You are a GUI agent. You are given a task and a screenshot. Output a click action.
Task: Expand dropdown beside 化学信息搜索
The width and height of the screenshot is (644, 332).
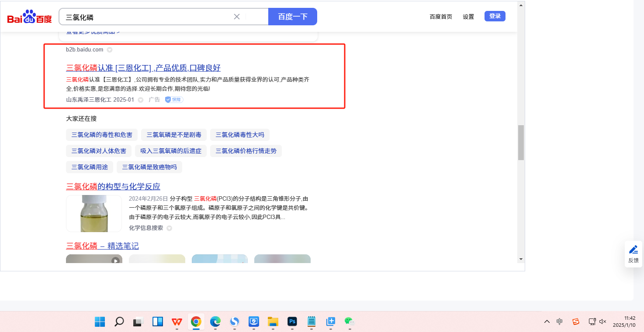(170, 228)
